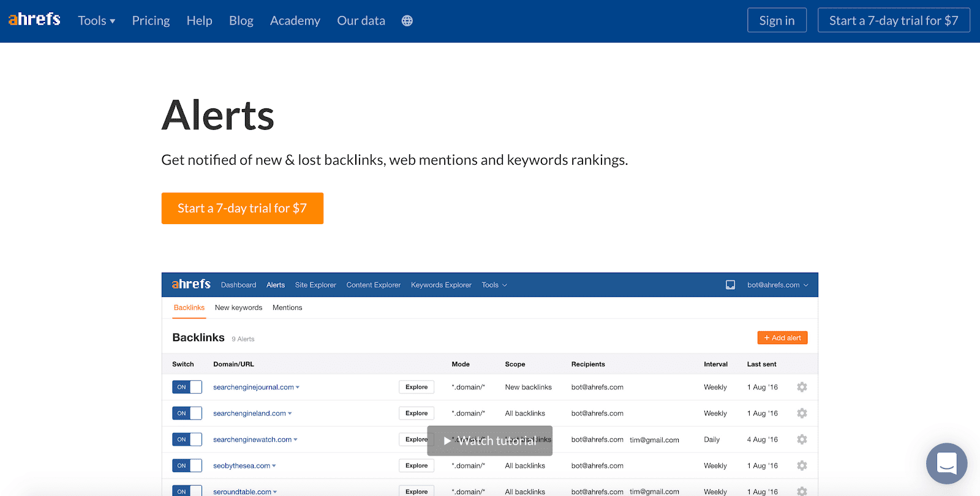Click Explore for seobythesea.com
This screenshot has width=980, height=496.
(417, 466)
